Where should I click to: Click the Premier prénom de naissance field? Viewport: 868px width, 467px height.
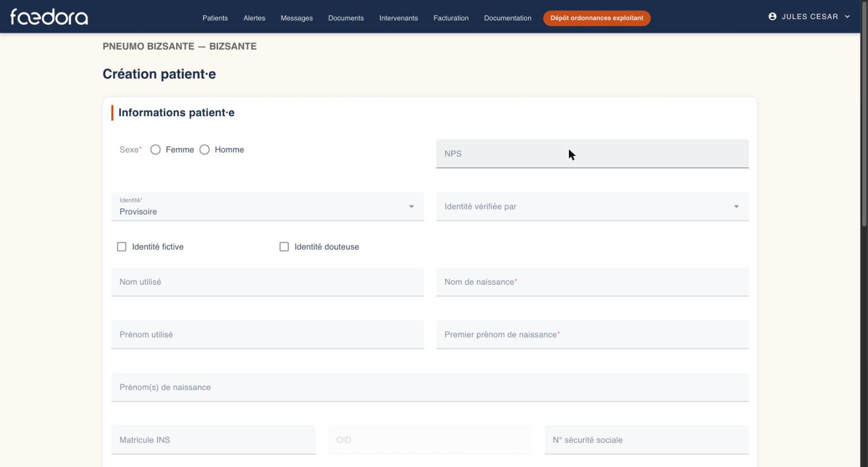click(592, 335)
